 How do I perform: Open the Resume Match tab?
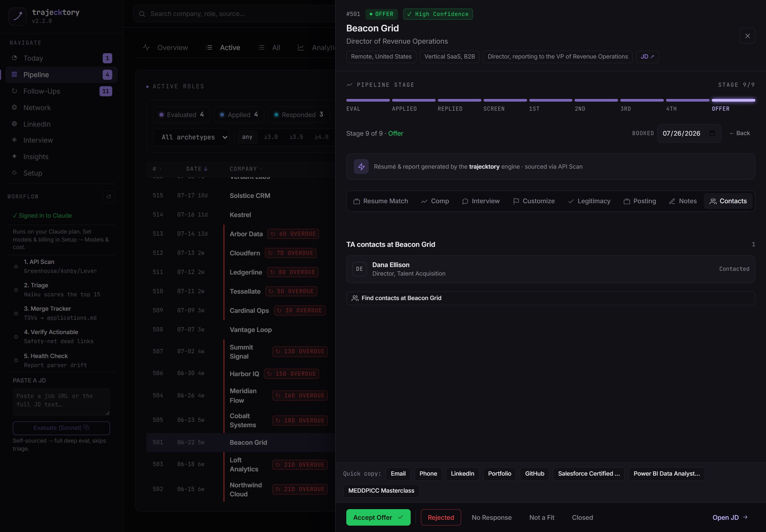pos(381,201)
